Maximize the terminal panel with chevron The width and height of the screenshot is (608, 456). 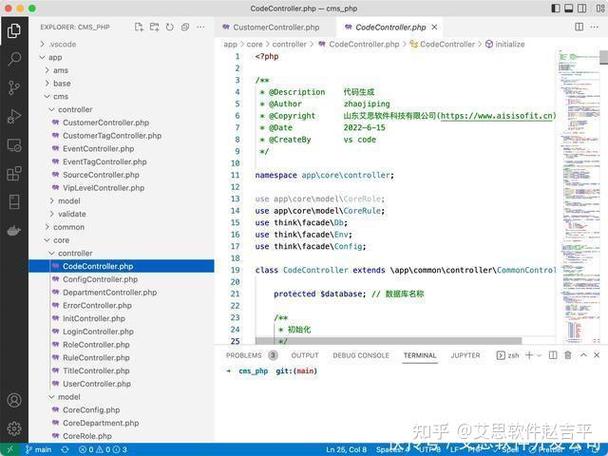click(583, 355)
